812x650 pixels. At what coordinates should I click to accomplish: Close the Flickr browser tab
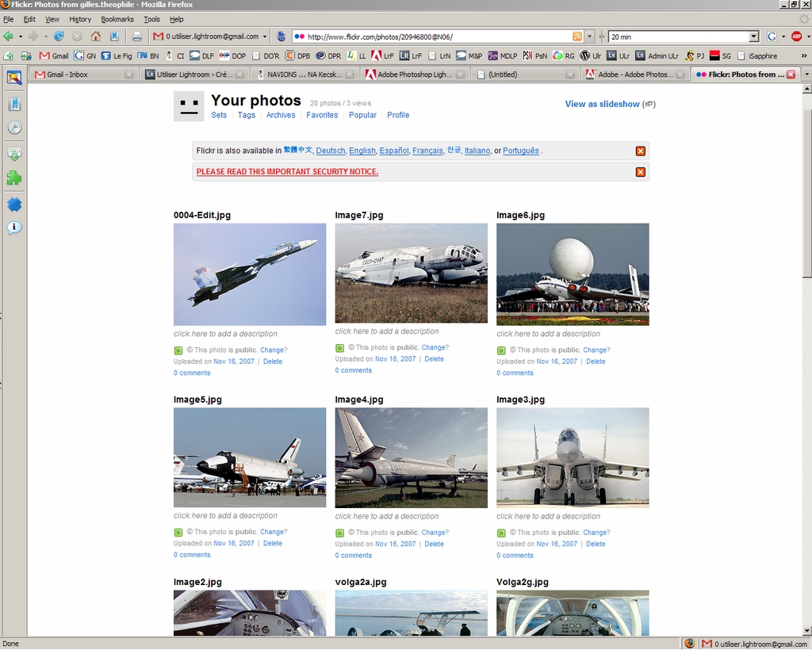[x=791, y=75]
